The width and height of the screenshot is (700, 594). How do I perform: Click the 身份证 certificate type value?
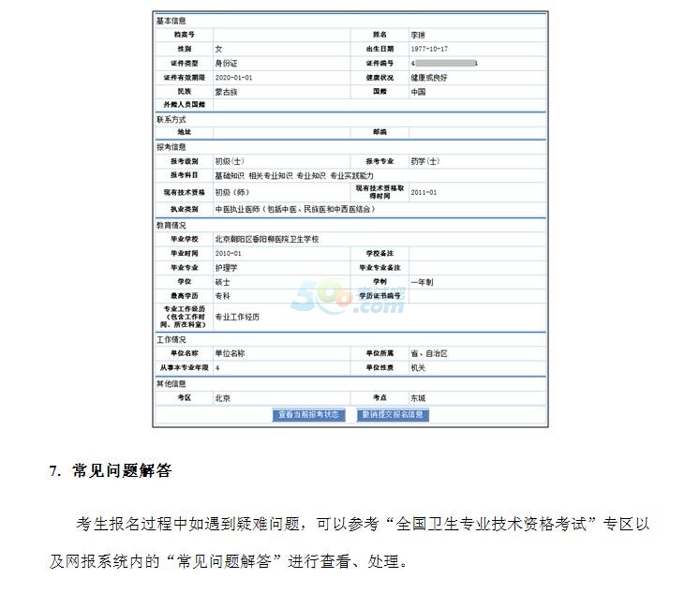coord(227,64)
